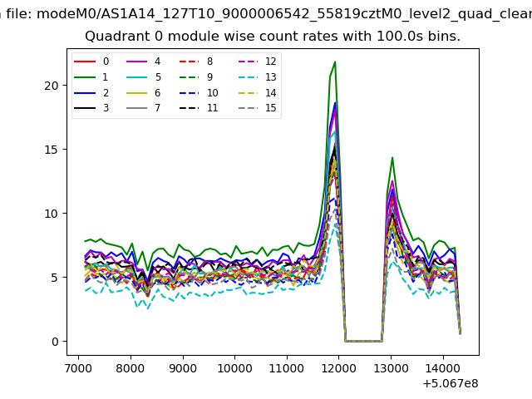Click the magenta legend line for module 4

(137, 62)
